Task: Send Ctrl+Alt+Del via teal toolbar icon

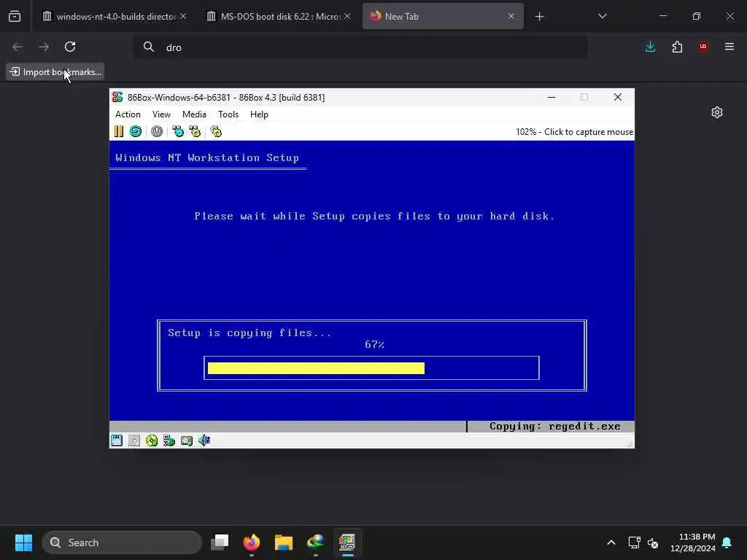Action: point(178,131)
